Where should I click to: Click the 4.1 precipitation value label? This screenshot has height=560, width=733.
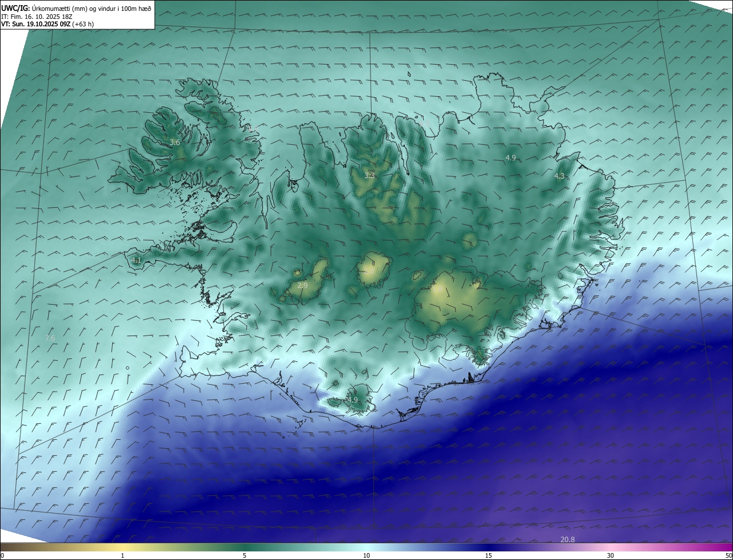136,260
